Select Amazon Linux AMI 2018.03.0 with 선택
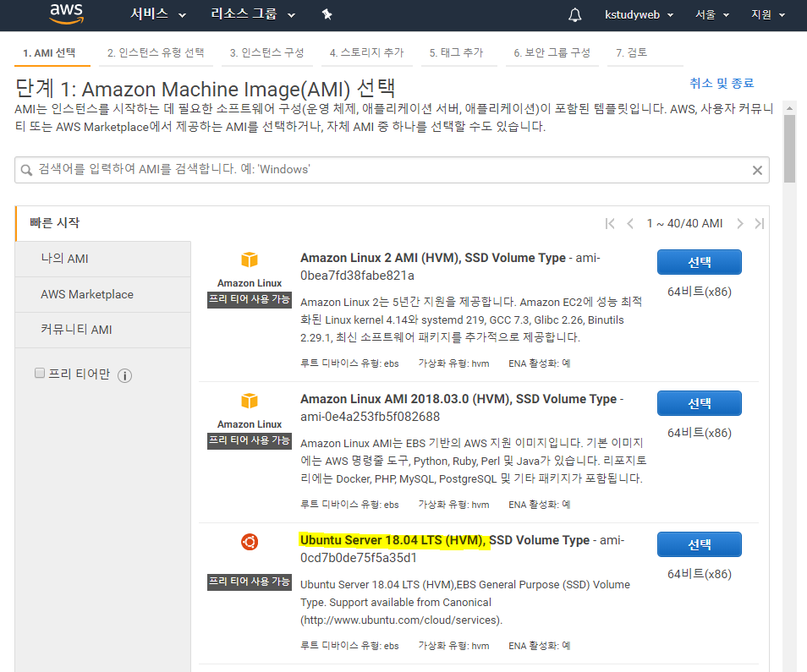The height and width of the screenshot is (672, 807). [x=700, y=403]
